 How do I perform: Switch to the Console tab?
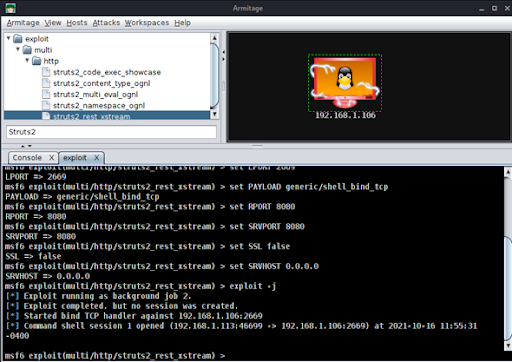point(27,158)
